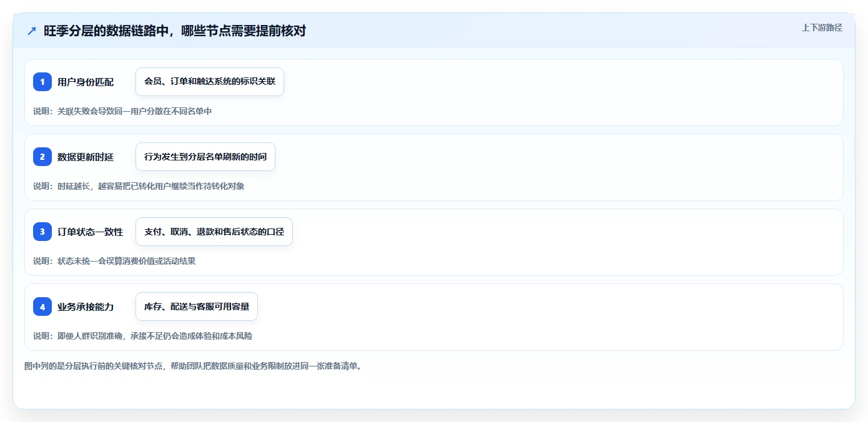This screenshot has height=422, width=868.
Task: Click the arrow icon beside the header title
Action: [x=32, y=31]
